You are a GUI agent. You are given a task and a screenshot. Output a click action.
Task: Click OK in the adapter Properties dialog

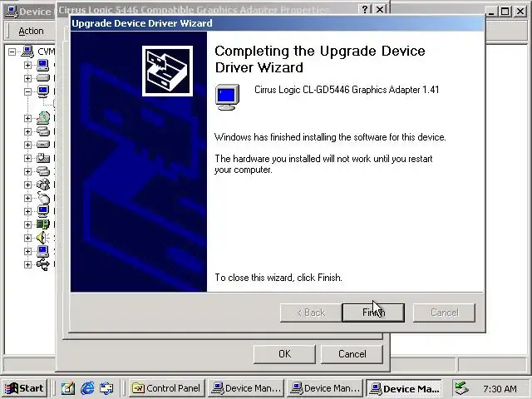[x=284, y=354]
